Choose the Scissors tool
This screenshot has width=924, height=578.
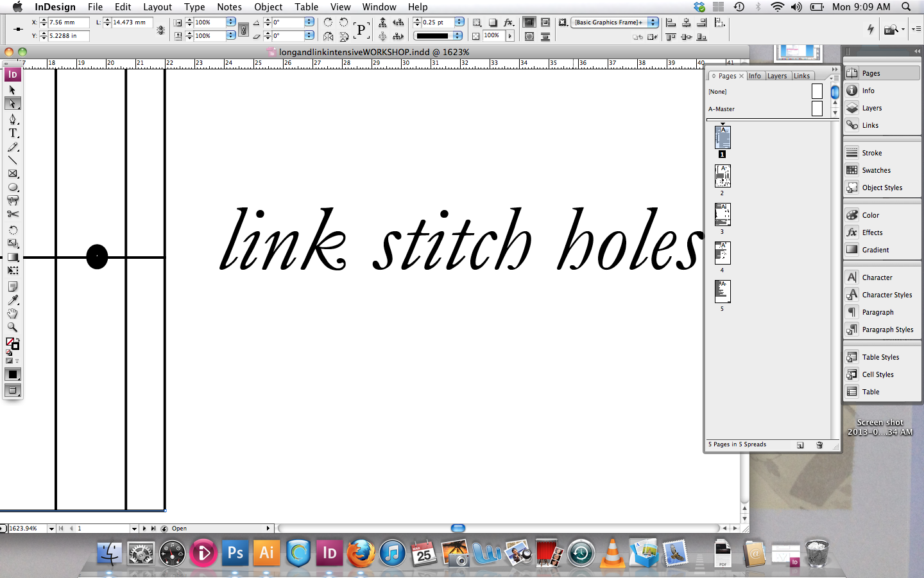[x=12, y=214]
